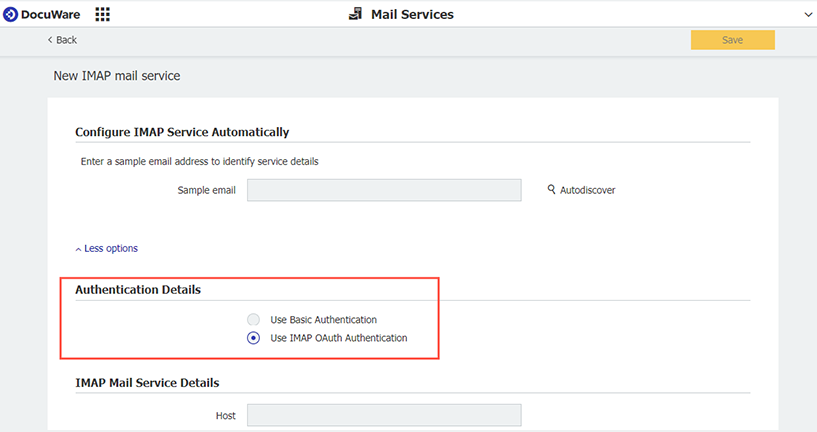The width and height of the screenshot is (817, 432).
Task: Click the left arrow beside Back
Action: (x=50, y=40)
